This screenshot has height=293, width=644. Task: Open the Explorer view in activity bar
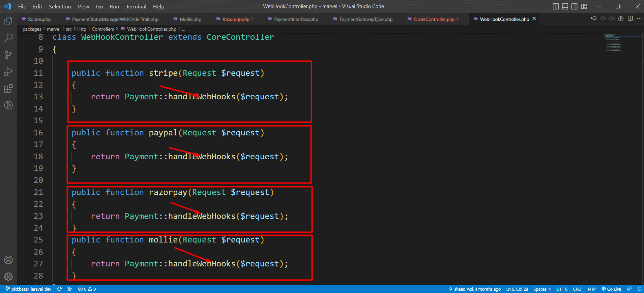coord(8,21)
